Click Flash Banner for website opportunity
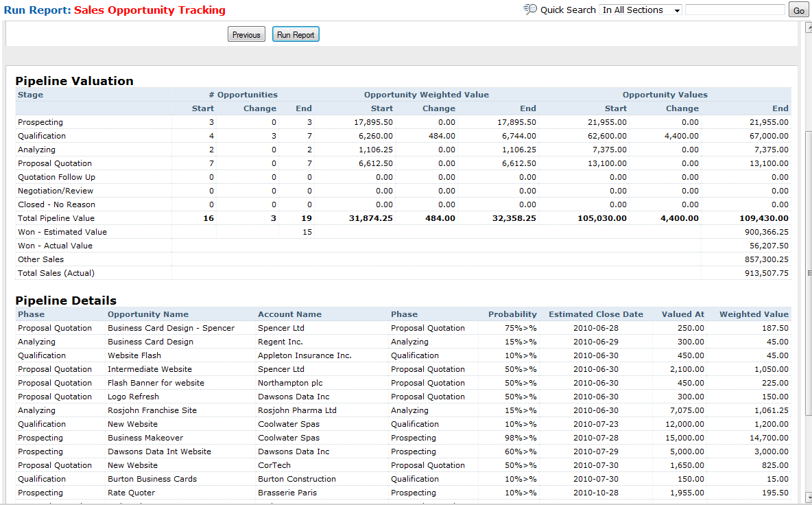This screenshot has height=505, width=812. (x=156, y=383)
